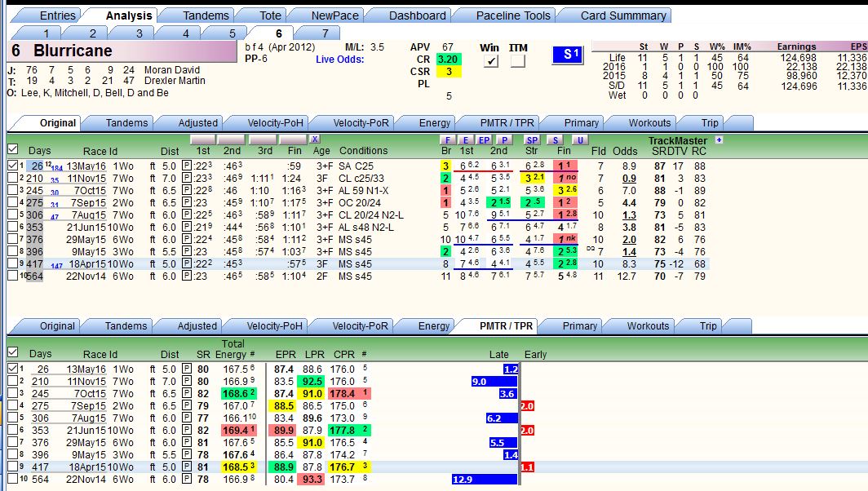The image size is (868, 491).
Task: Open Energy tab in upper panel
Action: (x=435, y=123)
